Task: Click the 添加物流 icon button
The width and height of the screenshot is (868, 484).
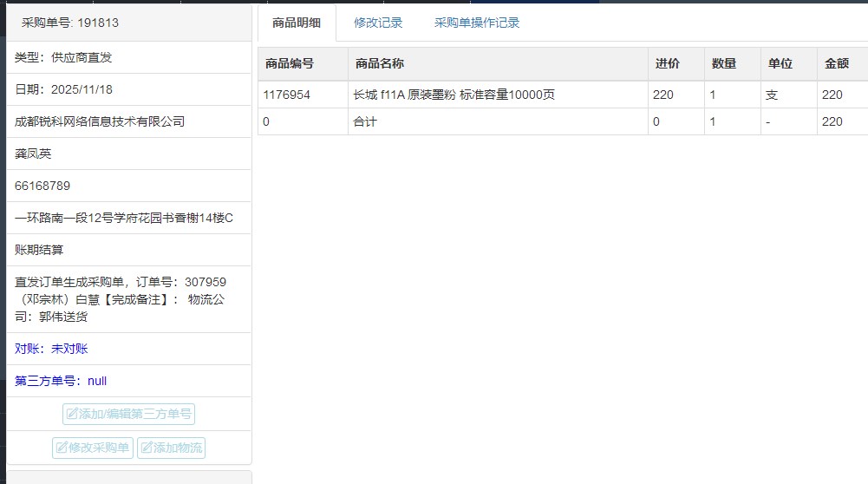Action: pos(171,448)
